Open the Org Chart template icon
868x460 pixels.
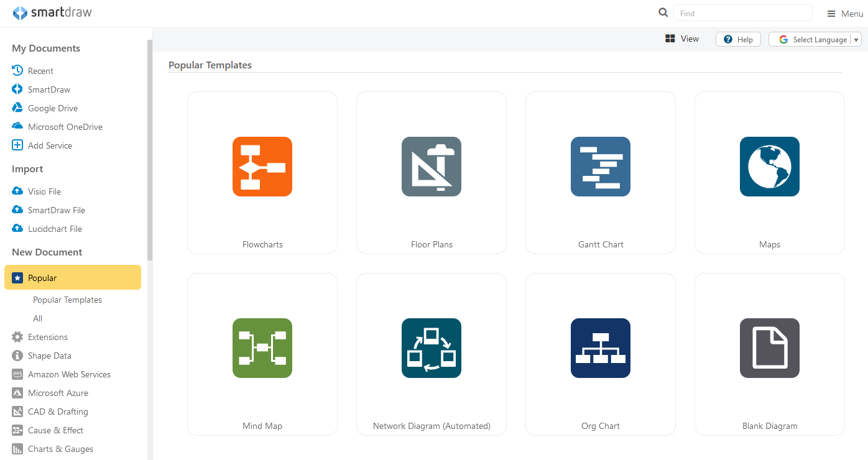[x=600, y=348]
